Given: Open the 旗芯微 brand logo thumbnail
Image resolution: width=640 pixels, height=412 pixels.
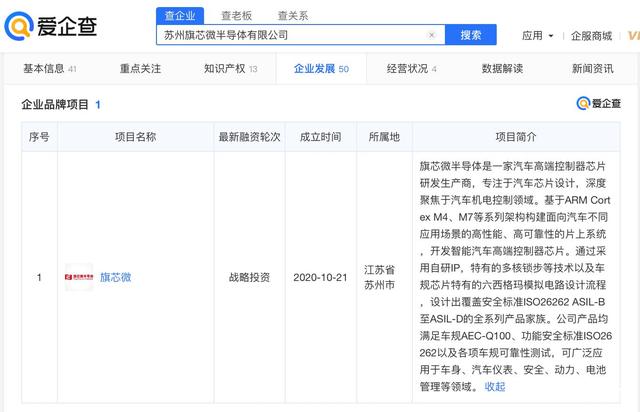Looking at the screenshot, I should coord(79,277).
